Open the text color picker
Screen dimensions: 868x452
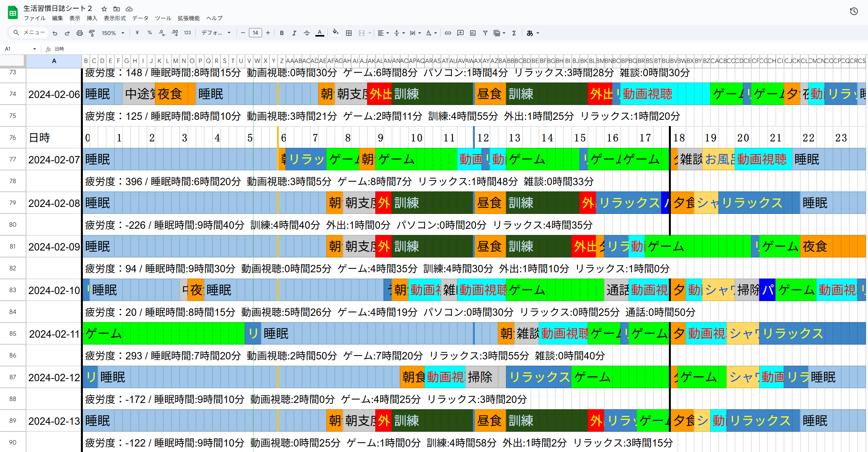(320, 33)
